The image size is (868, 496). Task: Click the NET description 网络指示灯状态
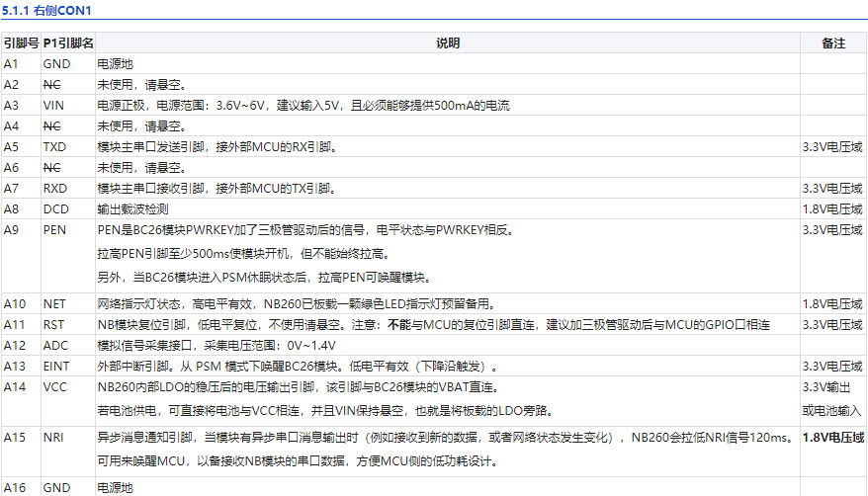click(297, 304)
